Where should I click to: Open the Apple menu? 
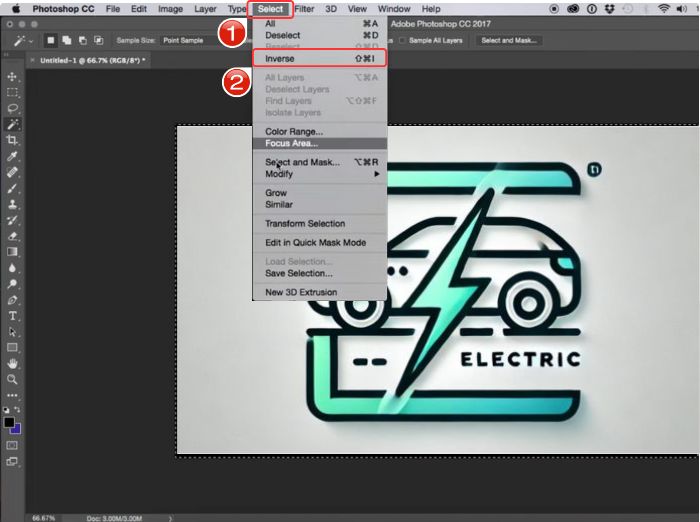pos(16,9)
